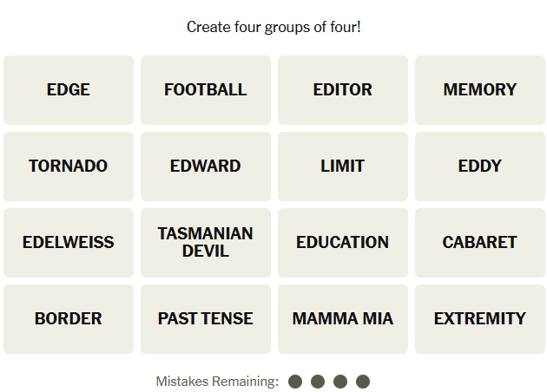Select the EXTREMITY word tile
The width and height of the screenshot is (547, 392).
(x=480, y=319)
